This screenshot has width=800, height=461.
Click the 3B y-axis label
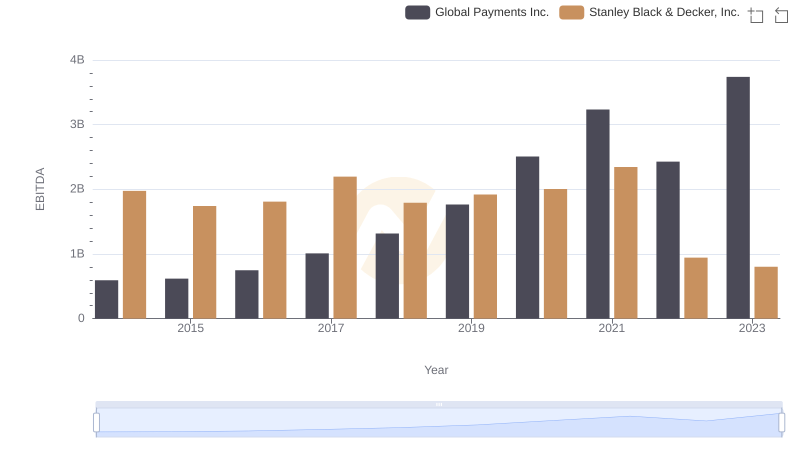77,124
